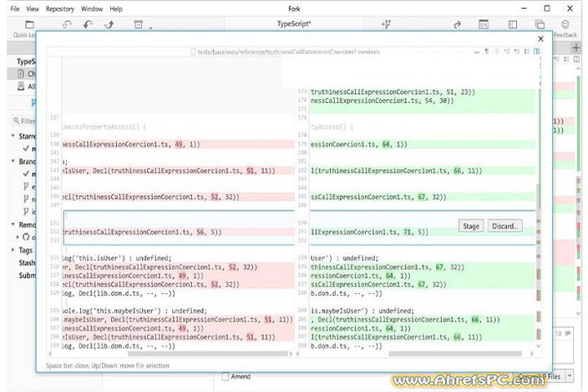Open the Commit Files dropdown arrow
The image size is (588, 392).
pyautogui.click(x=570, y=376)
